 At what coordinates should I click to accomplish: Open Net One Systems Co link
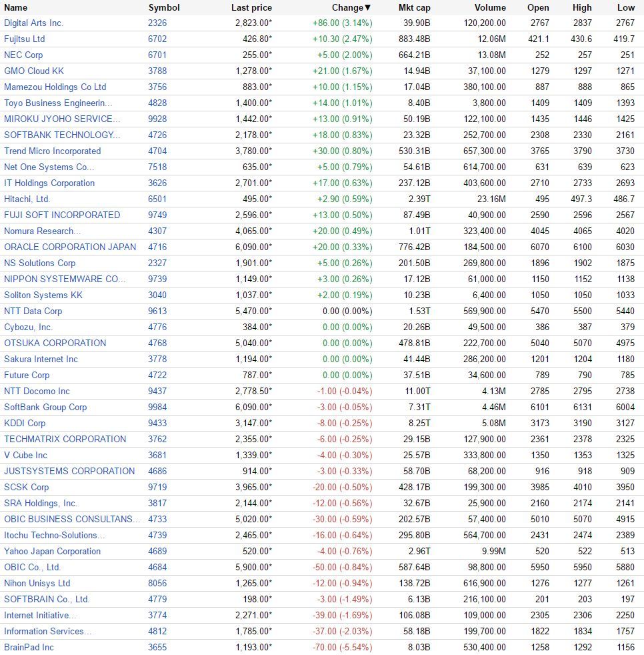(x=49, y=167)
